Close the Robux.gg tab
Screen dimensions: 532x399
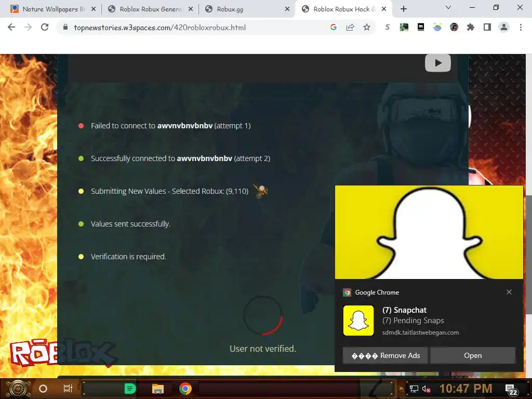(287, 9)
